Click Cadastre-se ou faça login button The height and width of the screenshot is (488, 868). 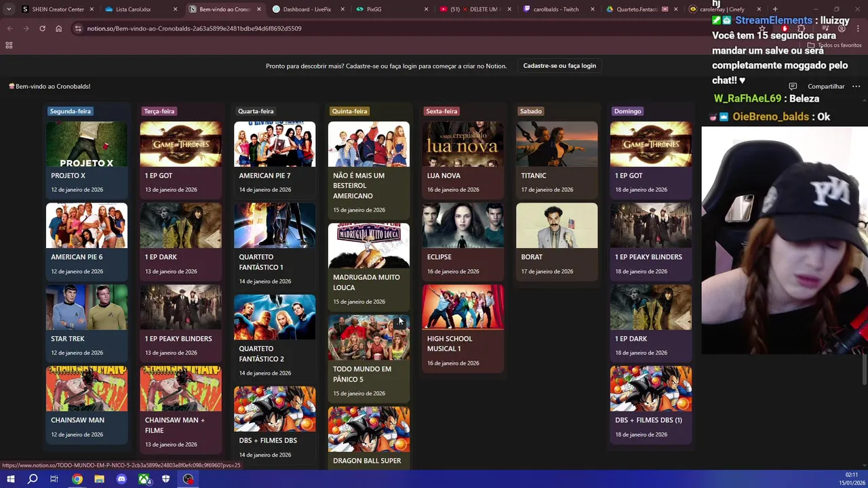coord(559,66)
